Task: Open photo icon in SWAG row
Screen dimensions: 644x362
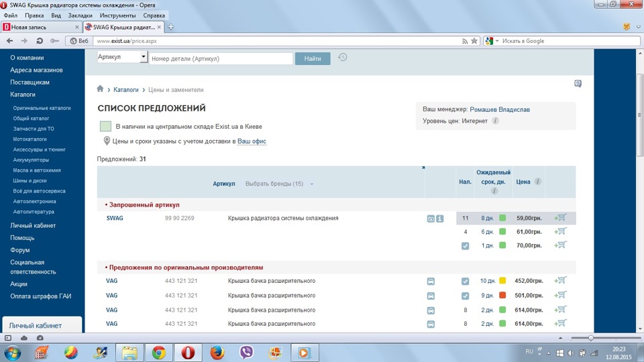Action: click(x=431, y=219)
